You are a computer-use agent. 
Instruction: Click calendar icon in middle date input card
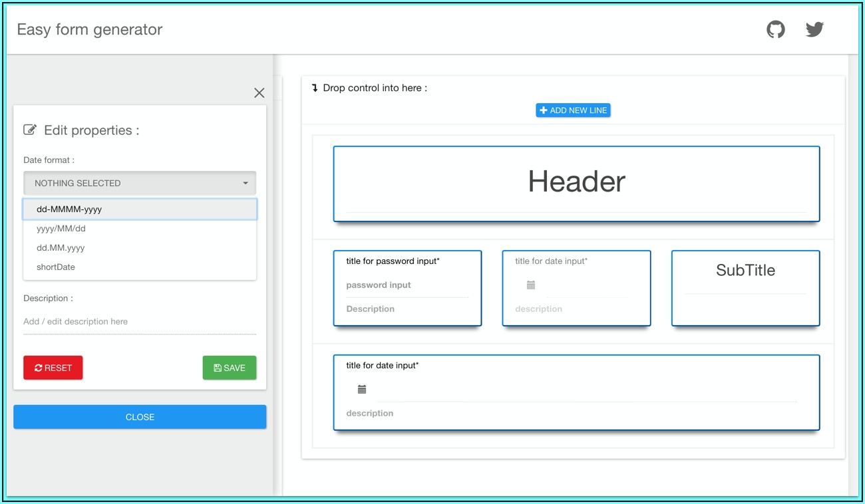tap(531, 285)
